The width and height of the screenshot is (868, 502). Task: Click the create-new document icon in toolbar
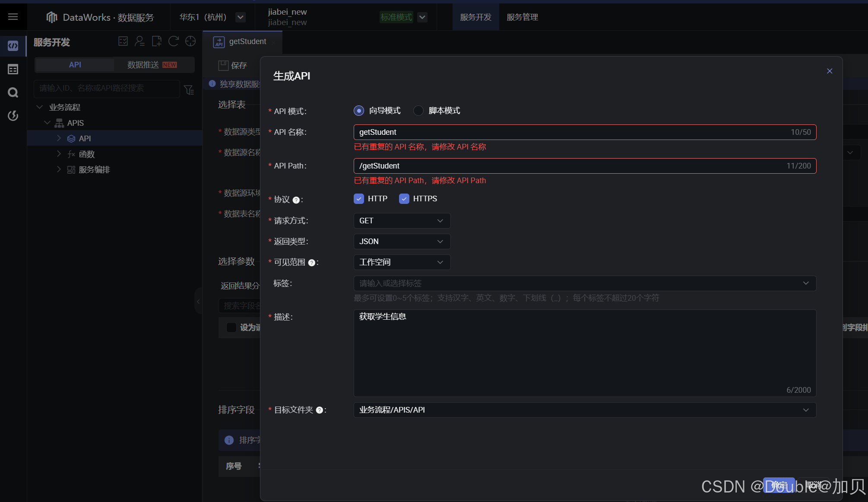pyautogui.click(x=156, y=41)
